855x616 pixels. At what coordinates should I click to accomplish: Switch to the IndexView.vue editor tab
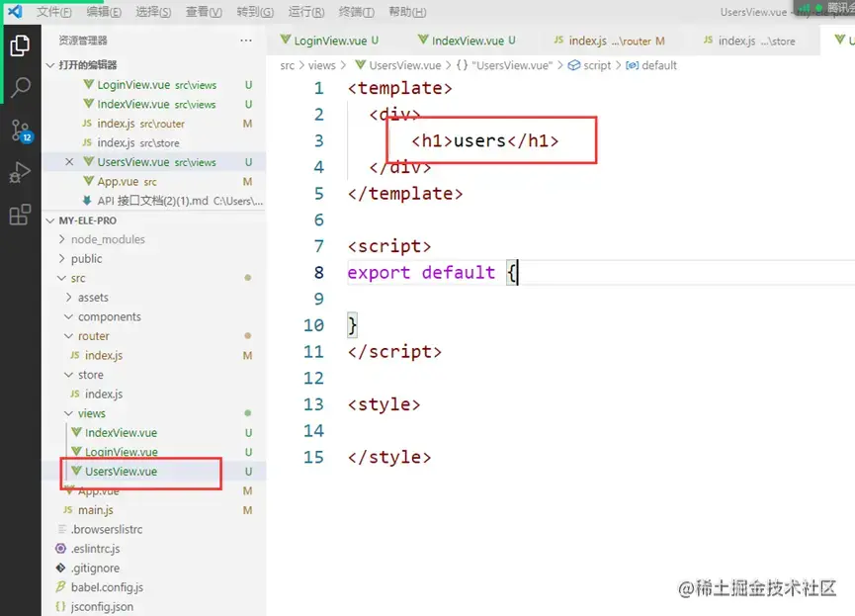pos(468,41)
